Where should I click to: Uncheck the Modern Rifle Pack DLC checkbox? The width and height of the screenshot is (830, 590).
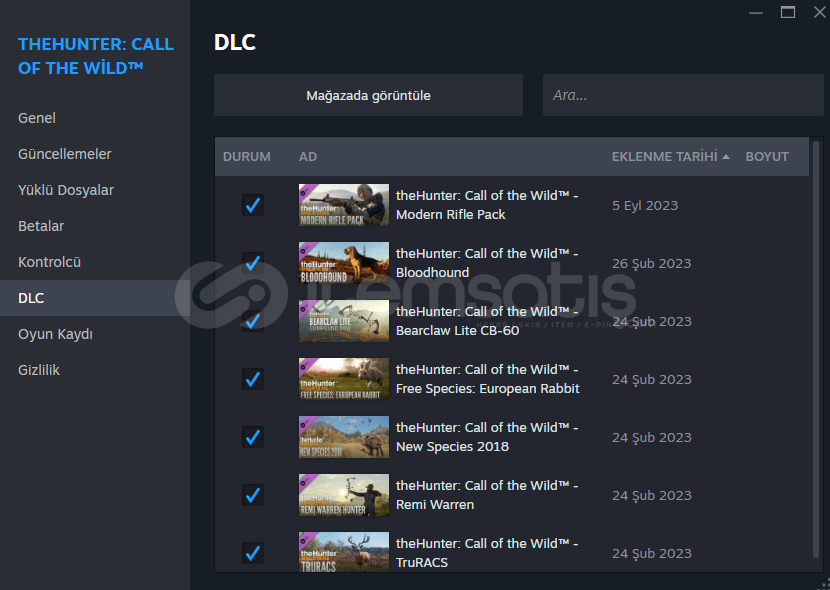(x=252, y=205)
